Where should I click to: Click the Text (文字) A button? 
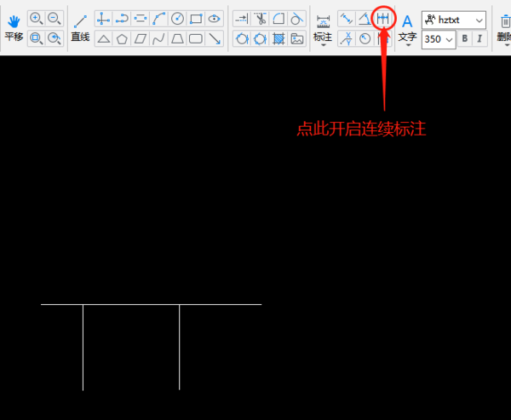point(407,27)
